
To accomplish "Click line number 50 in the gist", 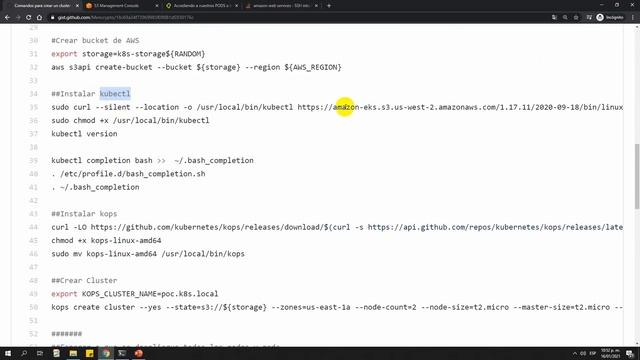I will pos(33,307).
